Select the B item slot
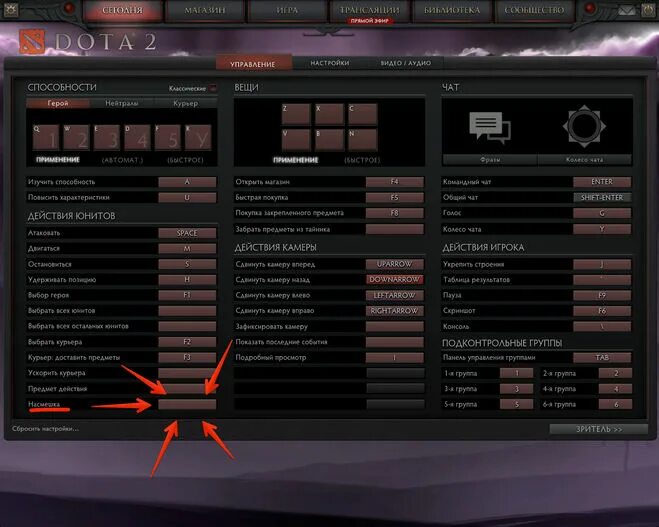The width and height of the screenshot is (659, 527). pyautogui.click(x=330, y=140)
